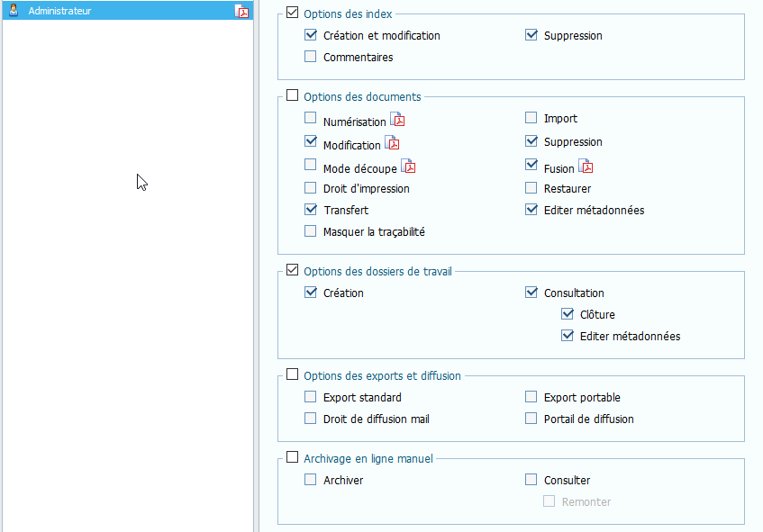Click the PDF icon beside Numérisation
This screenshot has height=532, width=763.
click(397, 120)
